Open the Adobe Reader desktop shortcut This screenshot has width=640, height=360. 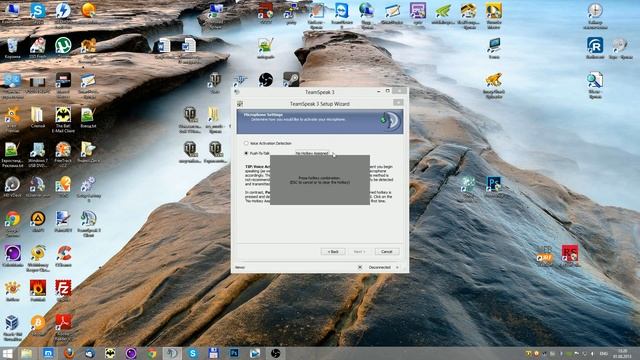[x=63, y=327]
